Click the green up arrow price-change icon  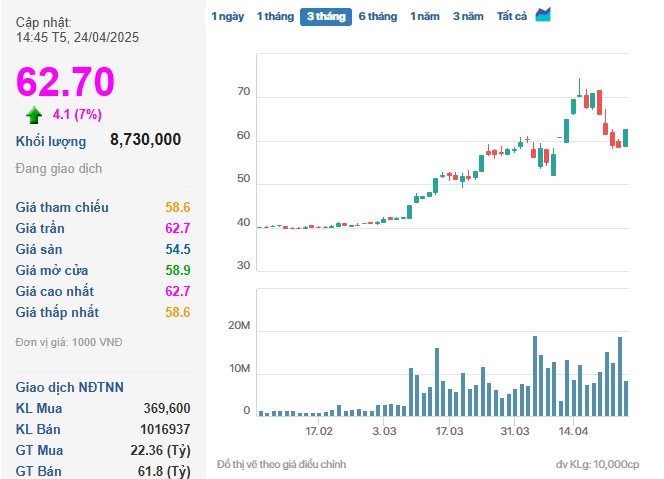coord(34,115)
